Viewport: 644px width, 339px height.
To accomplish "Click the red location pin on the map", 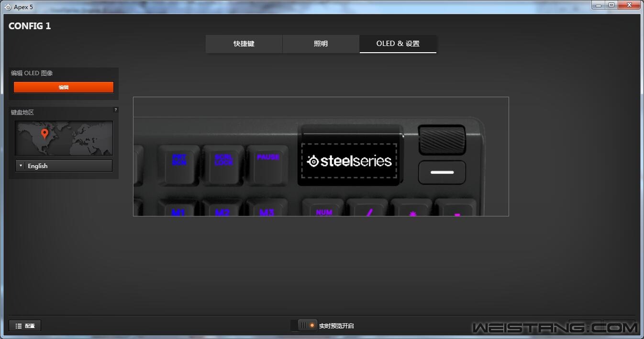I will [44, 134].
